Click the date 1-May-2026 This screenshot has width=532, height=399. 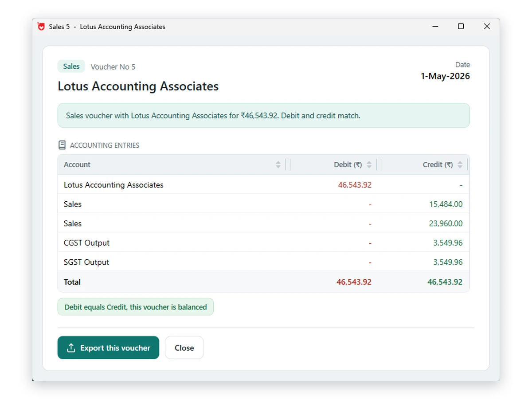[445, 76]
